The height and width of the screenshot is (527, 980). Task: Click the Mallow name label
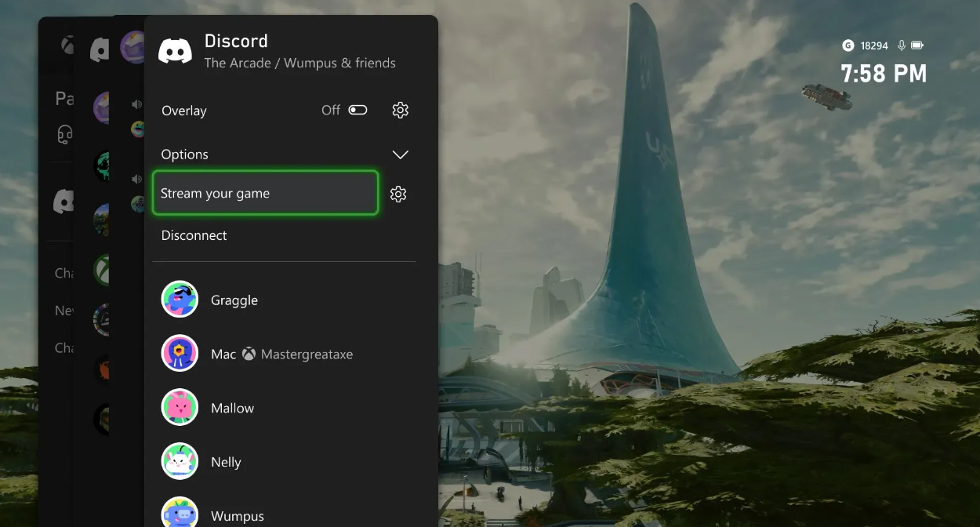click(232, 408)
